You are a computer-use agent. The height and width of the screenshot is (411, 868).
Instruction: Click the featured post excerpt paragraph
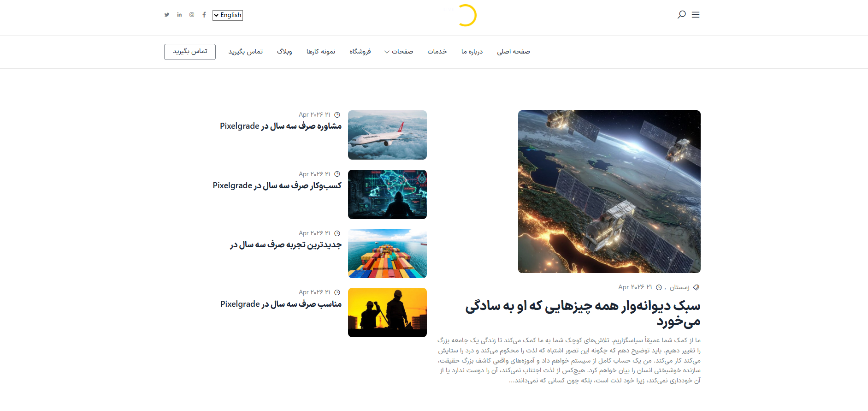[569, 360]
